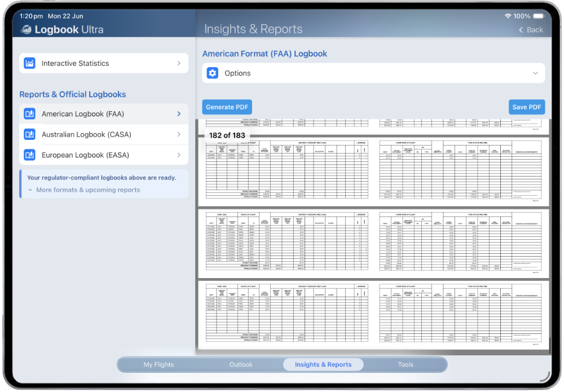This screenshot has width=564, height=392.
Task: Go back using the Back chevron
Action: coord(521,30)
